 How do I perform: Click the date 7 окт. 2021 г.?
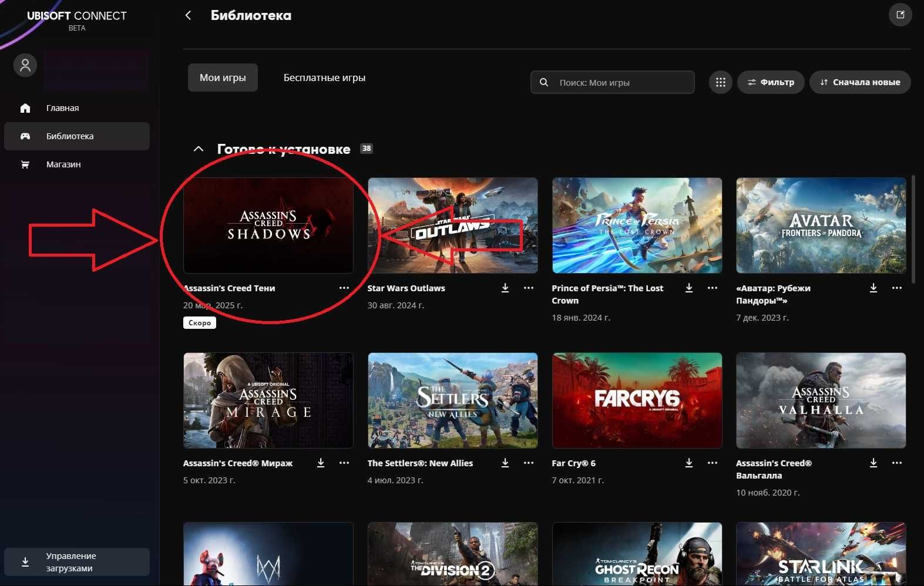(577, 480)
